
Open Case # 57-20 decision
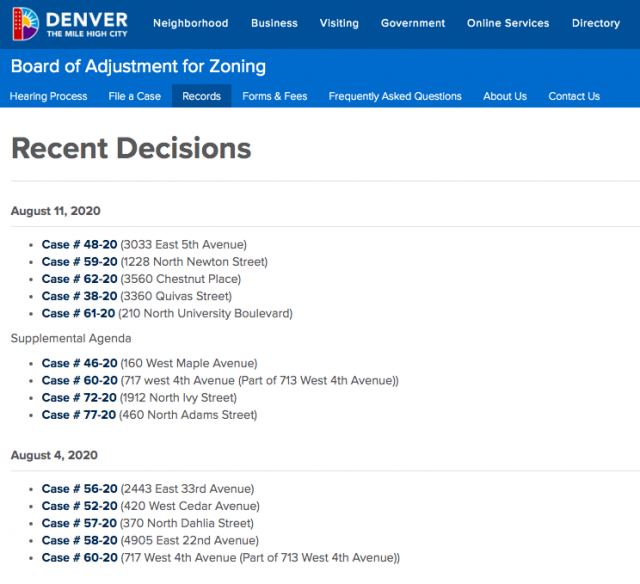click(79, 523)
